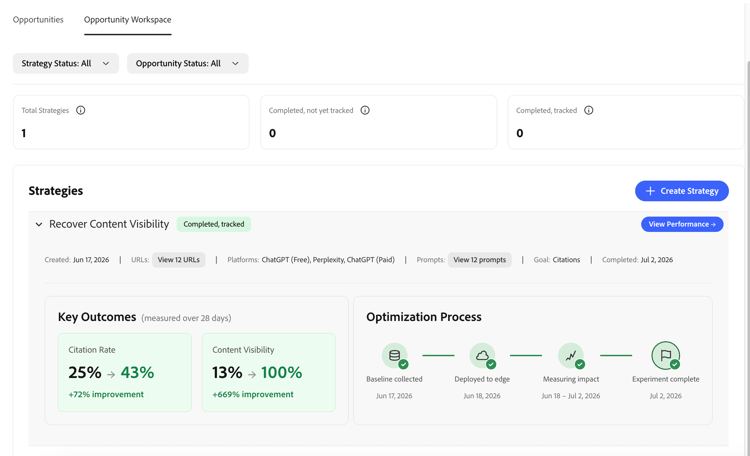Click the Create Strategy button

coord(682,191)
